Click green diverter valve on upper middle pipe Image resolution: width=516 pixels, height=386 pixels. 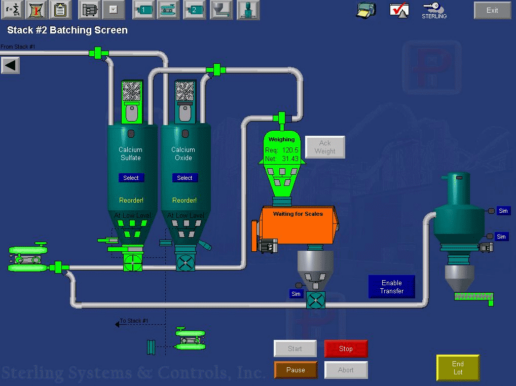click(x=216, y=70)
